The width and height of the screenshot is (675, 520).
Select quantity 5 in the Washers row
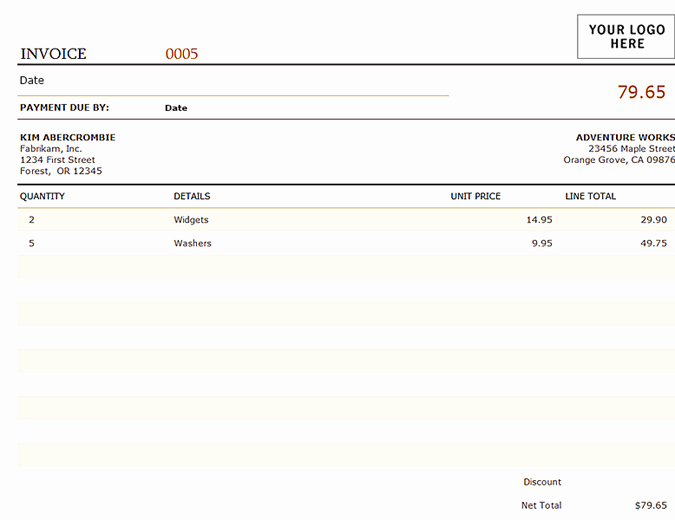tap(31, 244)
